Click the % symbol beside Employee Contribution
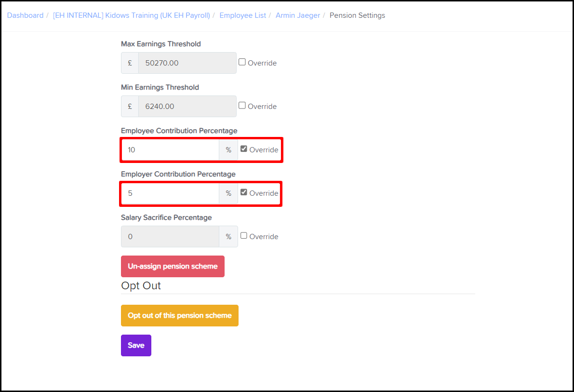 coord(228,150)
